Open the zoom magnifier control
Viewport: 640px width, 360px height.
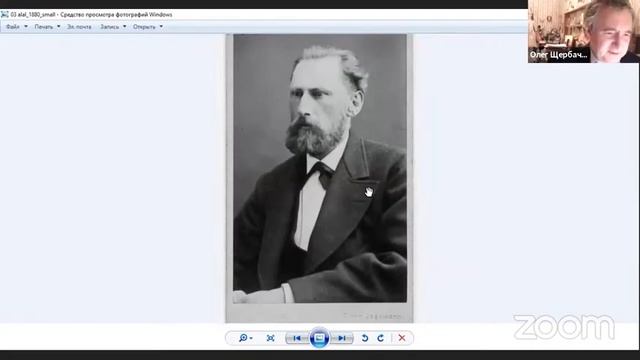[245, 338]
